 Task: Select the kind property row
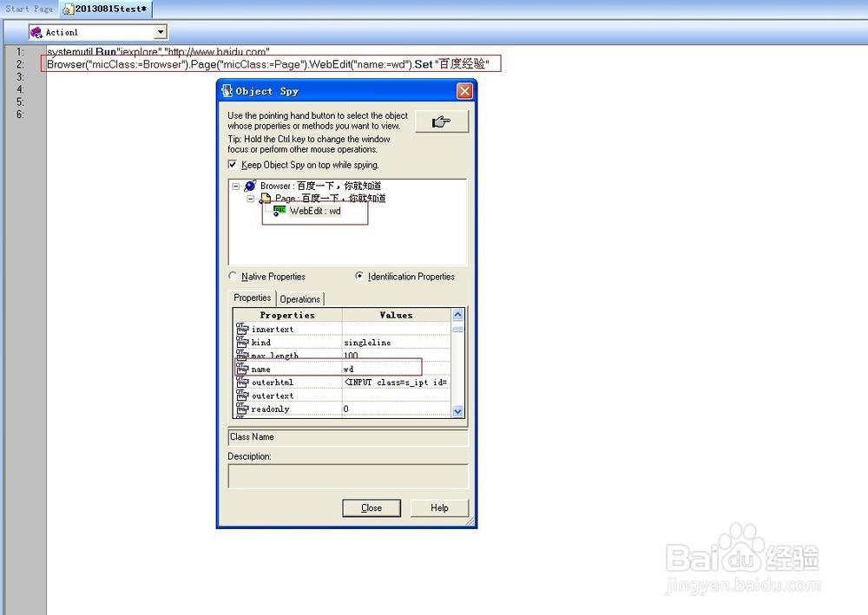point(342,343)
